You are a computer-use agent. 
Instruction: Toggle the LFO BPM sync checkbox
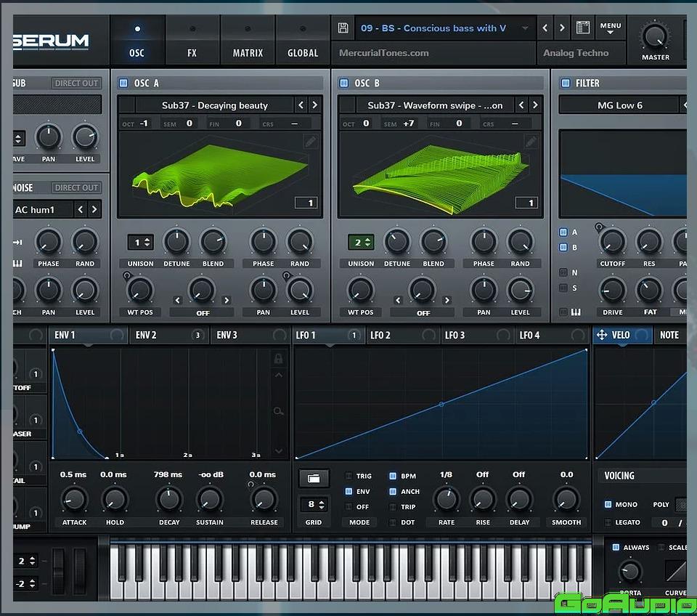point(393,476)
